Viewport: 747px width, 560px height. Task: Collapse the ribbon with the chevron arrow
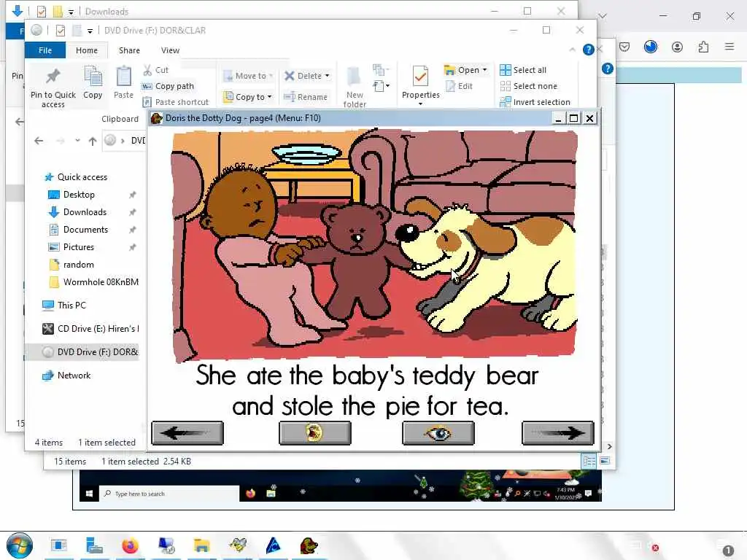click(x=572, y=50)
